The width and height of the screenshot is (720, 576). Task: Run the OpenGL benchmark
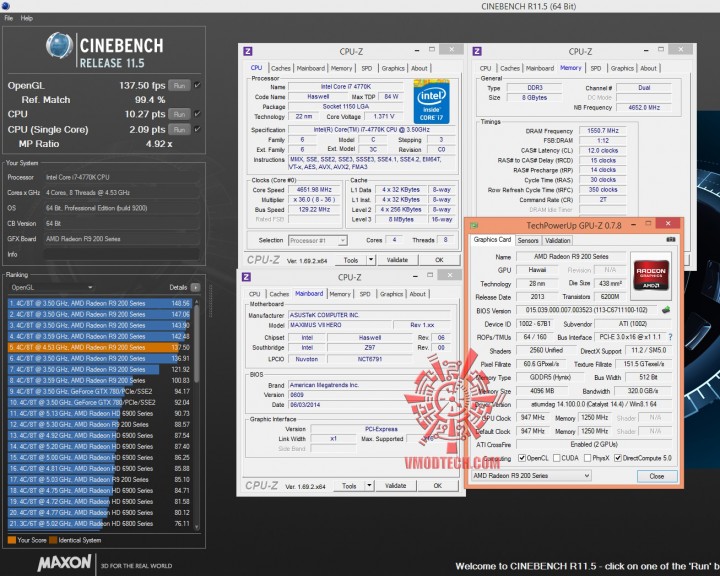click(x=180, y=85)
